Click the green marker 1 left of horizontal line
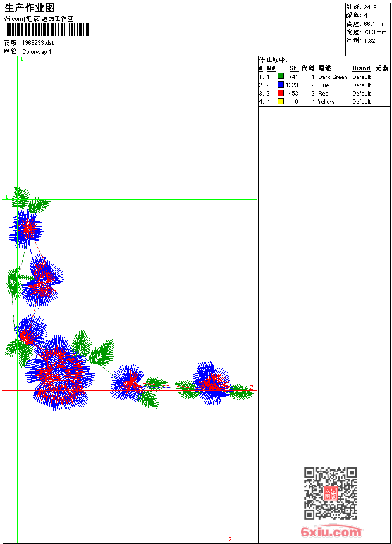 click(x=6, y=197)
